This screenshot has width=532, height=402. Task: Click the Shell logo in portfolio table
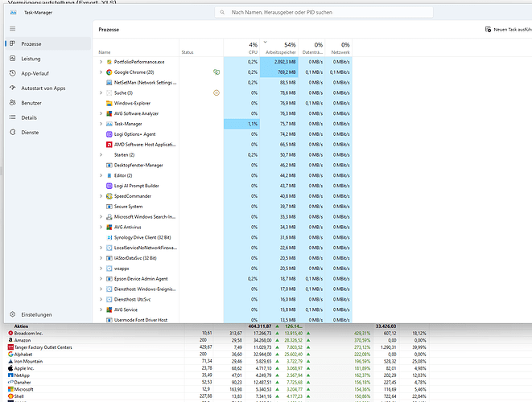point(10,396)
